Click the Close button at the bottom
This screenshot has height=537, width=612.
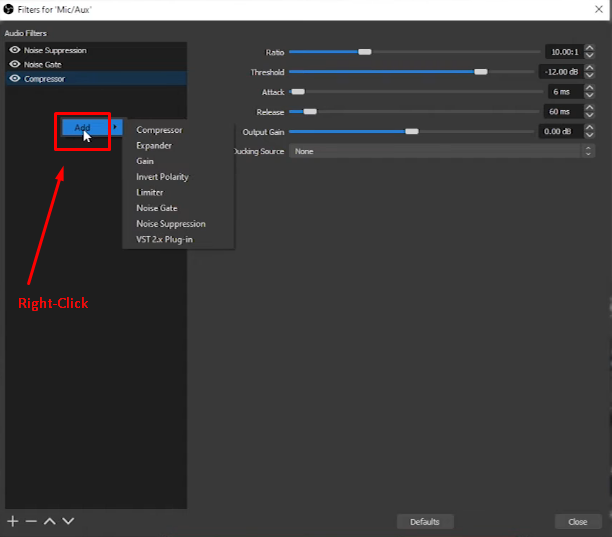coord(578,522)
